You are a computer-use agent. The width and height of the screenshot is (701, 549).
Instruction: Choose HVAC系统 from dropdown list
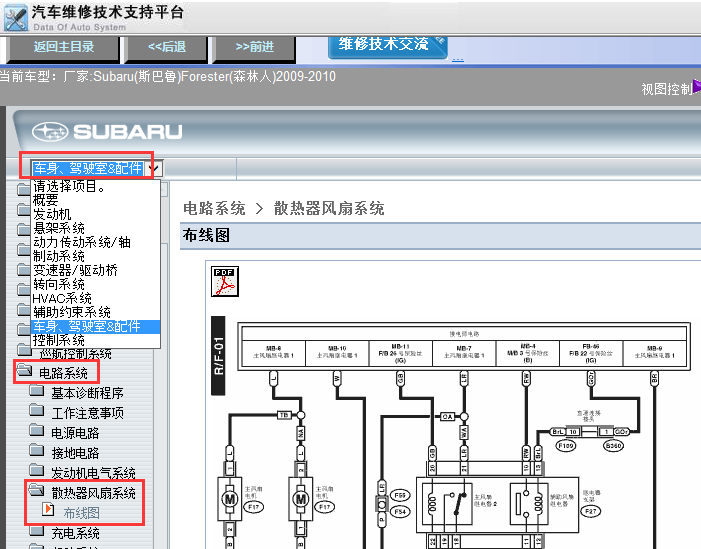(x=96, y=298)
